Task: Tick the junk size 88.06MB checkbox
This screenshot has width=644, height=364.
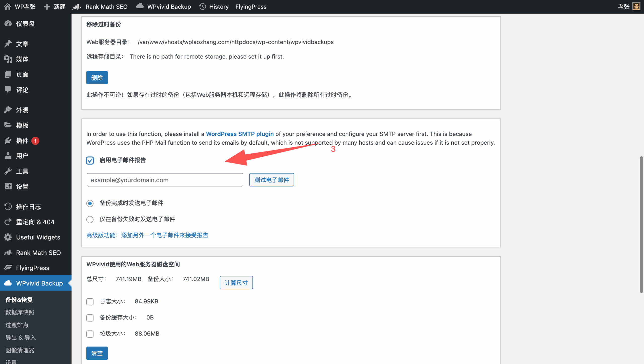Action: pos(90,334)
